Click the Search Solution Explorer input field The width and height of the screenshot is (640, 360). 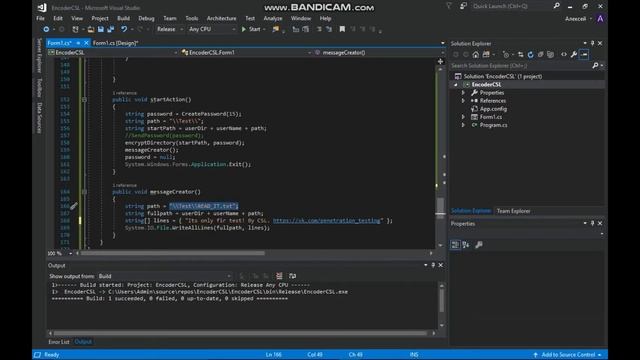coord(520,65)
